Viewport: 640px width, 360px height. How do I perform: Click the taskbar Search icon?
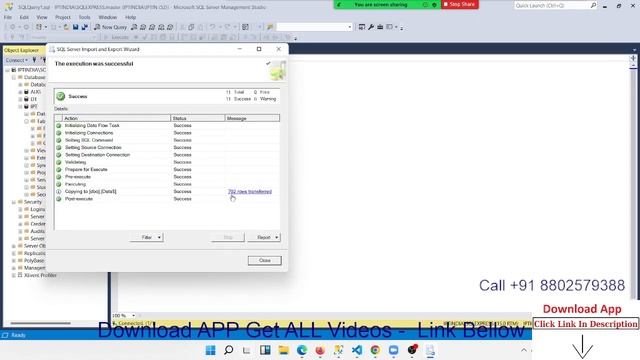tap(229, 350)
